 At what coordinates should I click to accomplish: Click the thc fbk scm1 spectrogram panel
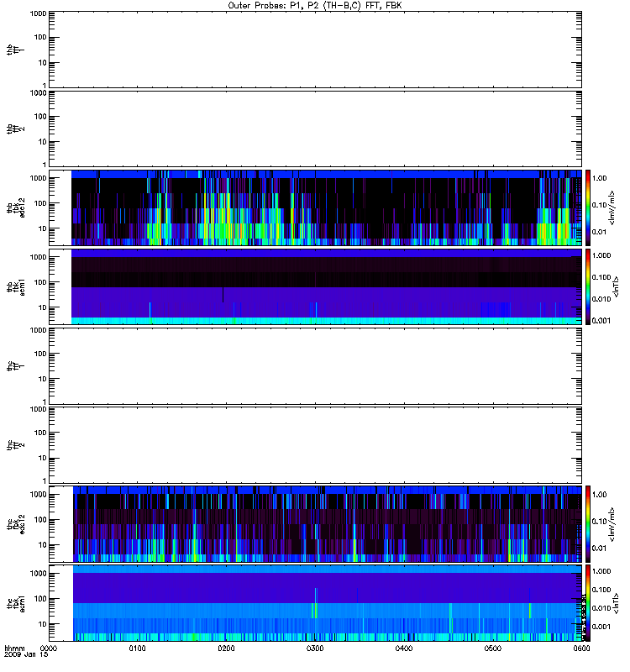click(316, 603)
